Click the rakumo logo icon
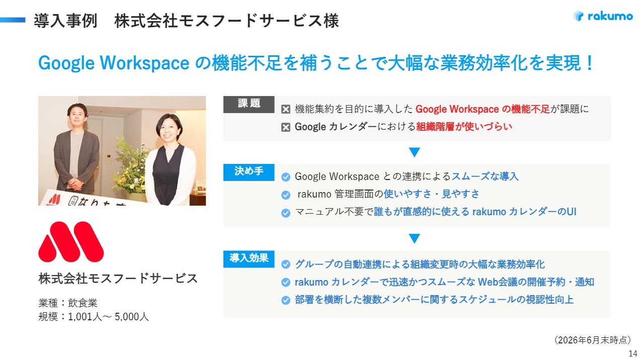The image size is (644, 362). (x=579, y=16)
